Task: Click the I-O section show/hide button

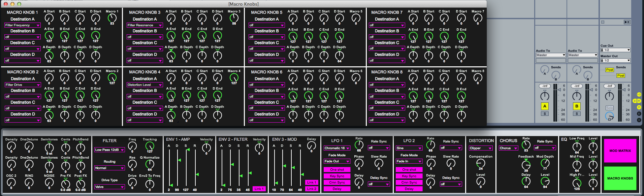Action: (639, 95)
